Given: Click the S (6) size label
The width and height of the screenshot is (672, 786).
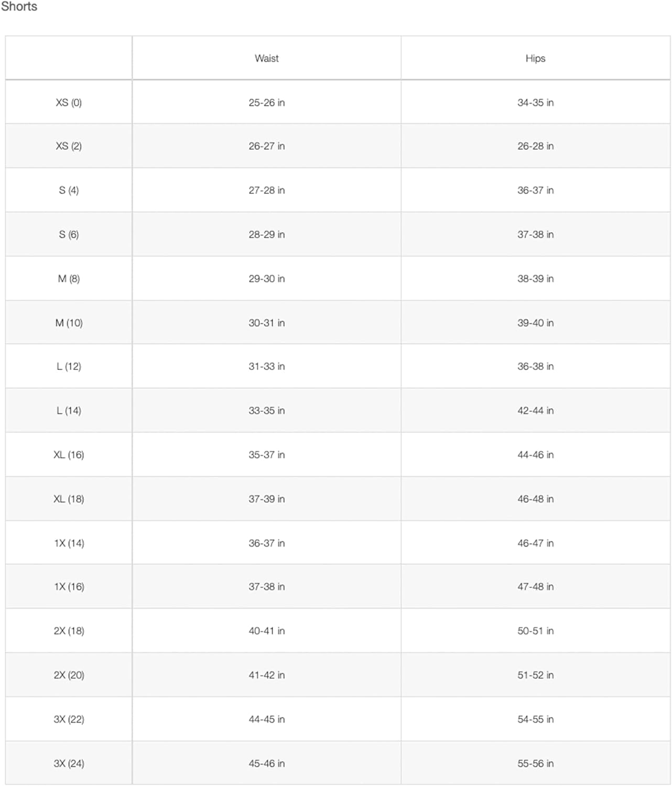Looking at the screenshot, I should point(69,234).
